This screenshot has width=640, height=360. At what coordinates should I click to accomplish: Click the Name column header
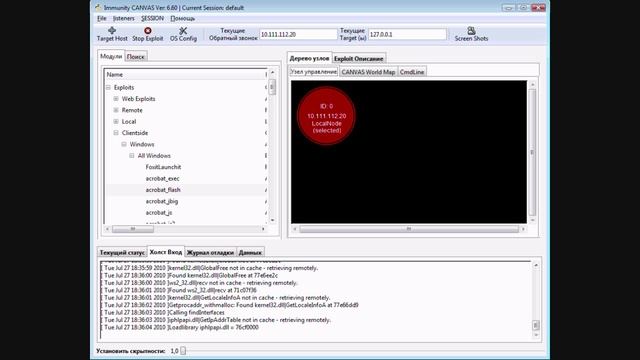pos(186,74)
